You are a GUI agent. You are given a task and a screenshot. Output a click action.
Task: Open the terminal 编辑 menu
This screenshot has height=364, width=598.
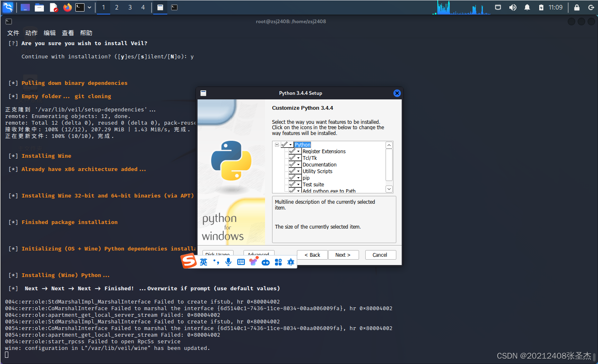[50, 33]
